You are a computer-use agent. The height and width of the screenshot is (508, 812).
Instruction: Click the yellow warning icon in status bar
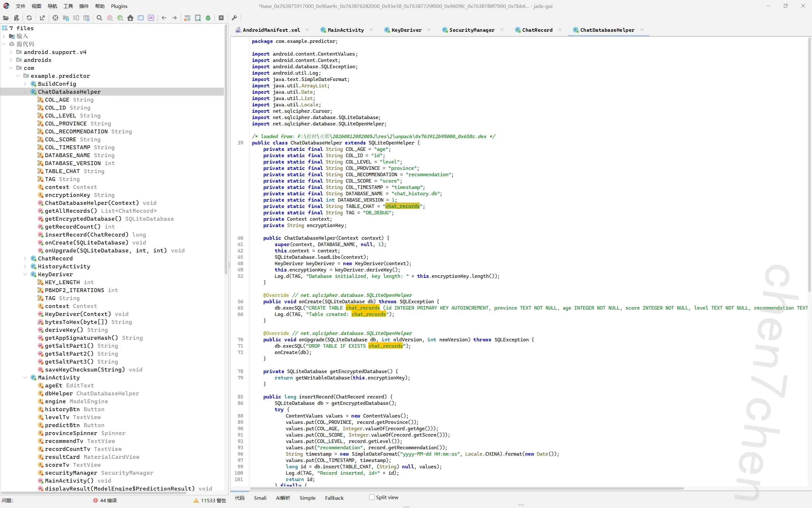(196, 501)
